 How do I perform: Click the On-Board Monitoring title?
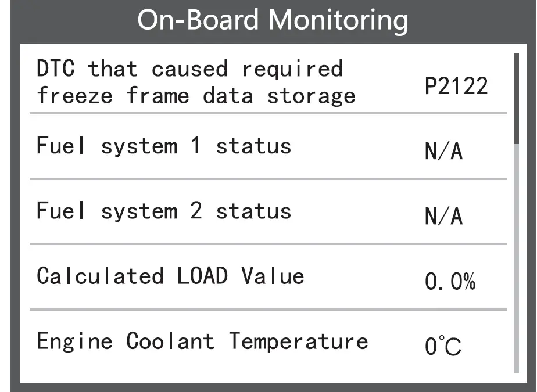pyautogui.click(x=273, y=20)
